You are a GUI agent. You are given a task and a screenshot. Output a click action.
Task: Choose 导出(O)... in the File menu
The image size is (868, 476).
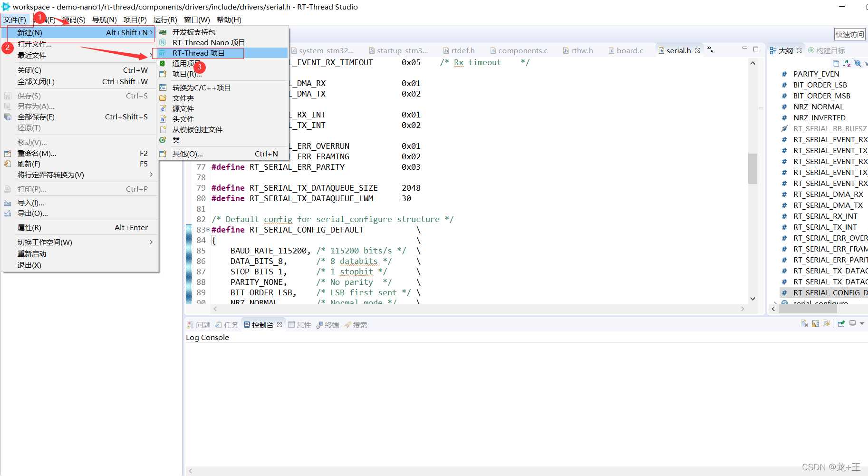pos(79,213)
